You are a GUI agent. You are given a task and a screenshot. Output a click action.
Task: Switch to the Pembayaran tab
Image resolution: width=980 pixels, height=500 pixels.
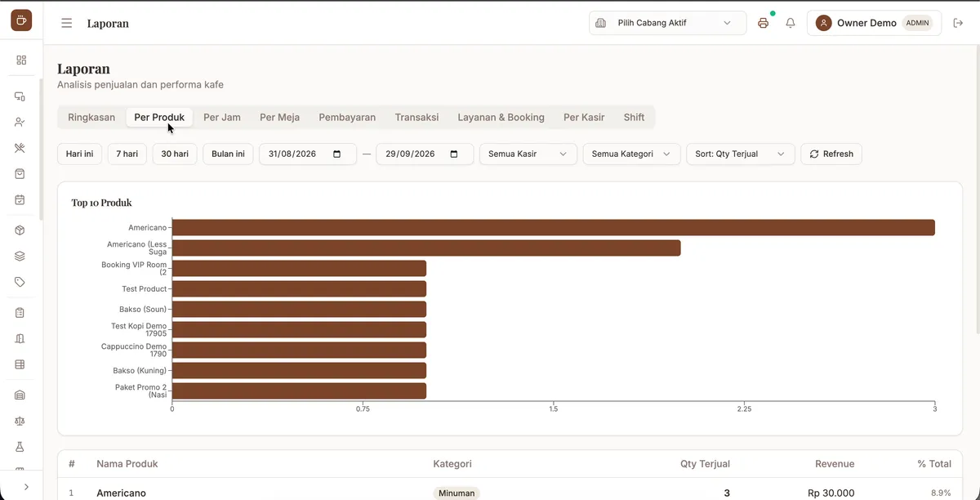pyautogui.click(x=347, y=117)
